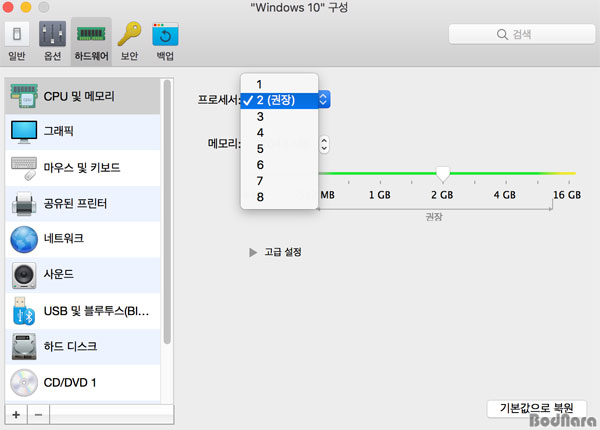600x430 pixels.
Task: Select 사운드 speaker item in sidebar
Action: pyautogui.click(x=83, y=275)
